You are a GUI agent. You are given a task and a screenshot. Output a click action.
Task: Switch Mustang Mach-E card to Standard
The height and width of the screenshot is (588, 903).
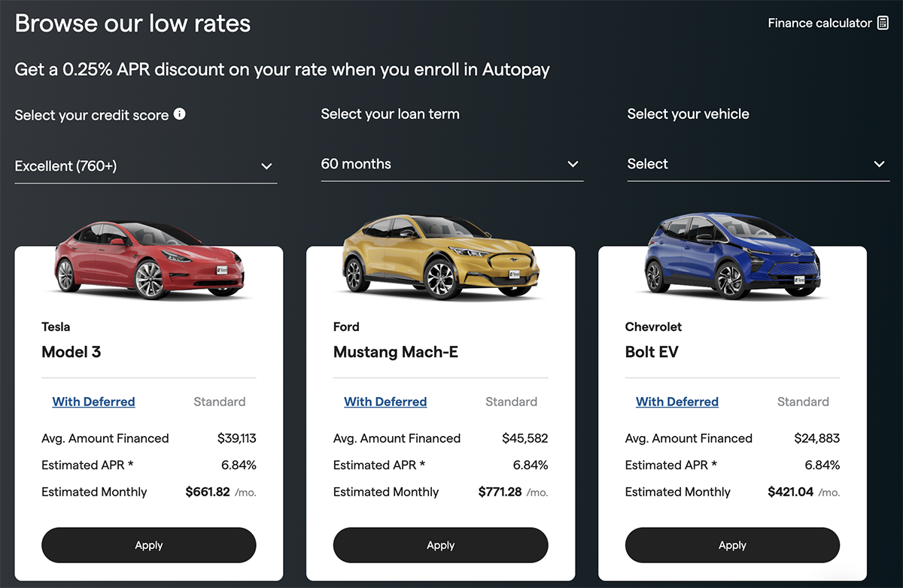pyautogui.click(x=512, y=402)
